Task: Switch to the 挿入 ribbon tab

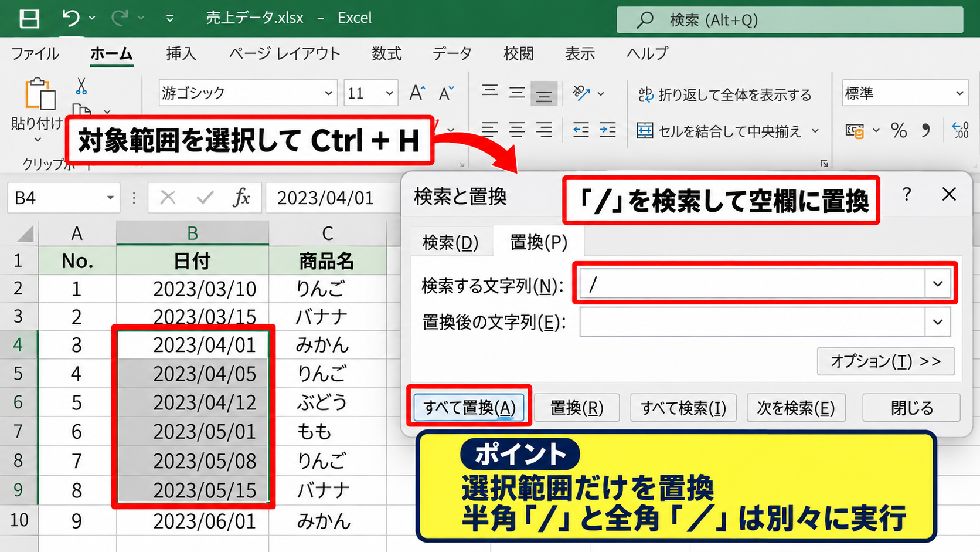Action: coord(181,54)
